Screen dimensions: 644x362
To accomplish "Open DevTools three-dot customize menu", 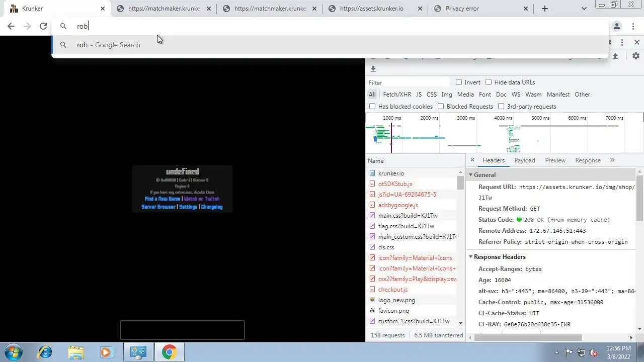I will (x=622, y=43).
